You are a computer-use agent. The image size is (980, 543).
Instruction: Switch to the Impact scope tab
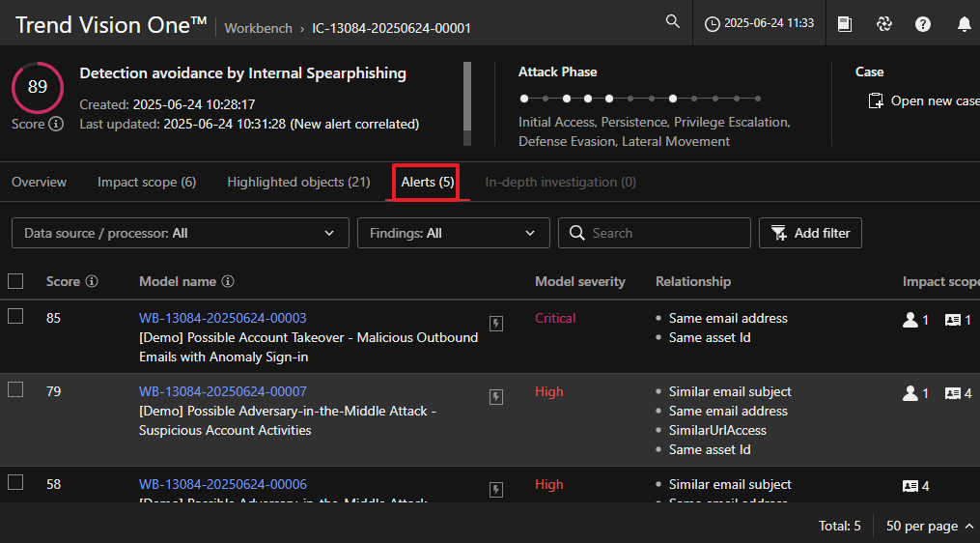[x=147, y=182]
